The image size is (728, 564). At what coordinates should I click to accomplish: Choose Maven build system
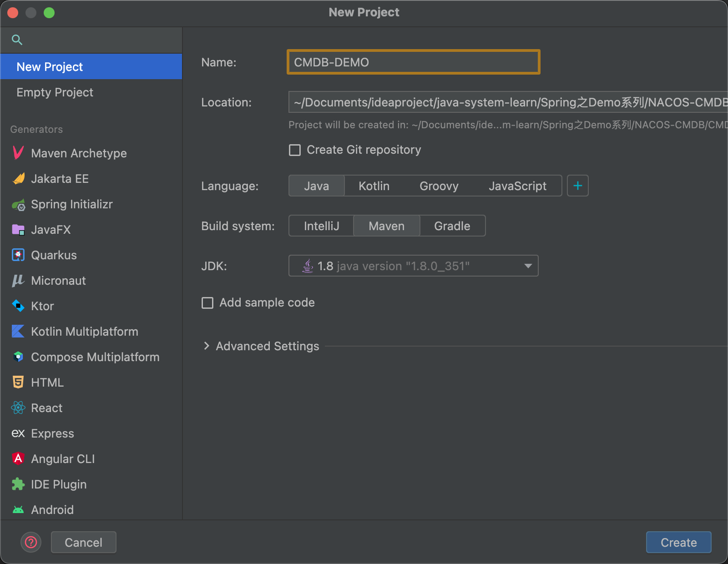click(387, 226)
